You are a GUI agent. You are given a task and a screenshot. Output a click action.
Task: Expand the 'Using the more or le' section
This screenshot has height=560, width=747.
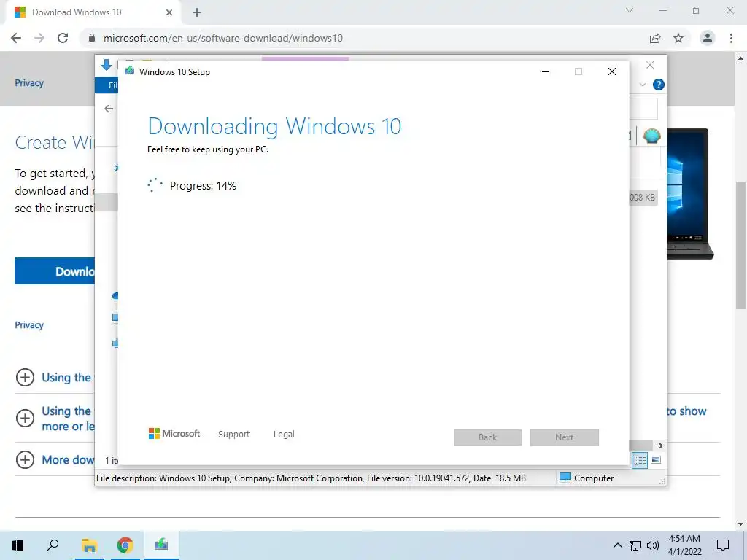[x=26, y=418]
